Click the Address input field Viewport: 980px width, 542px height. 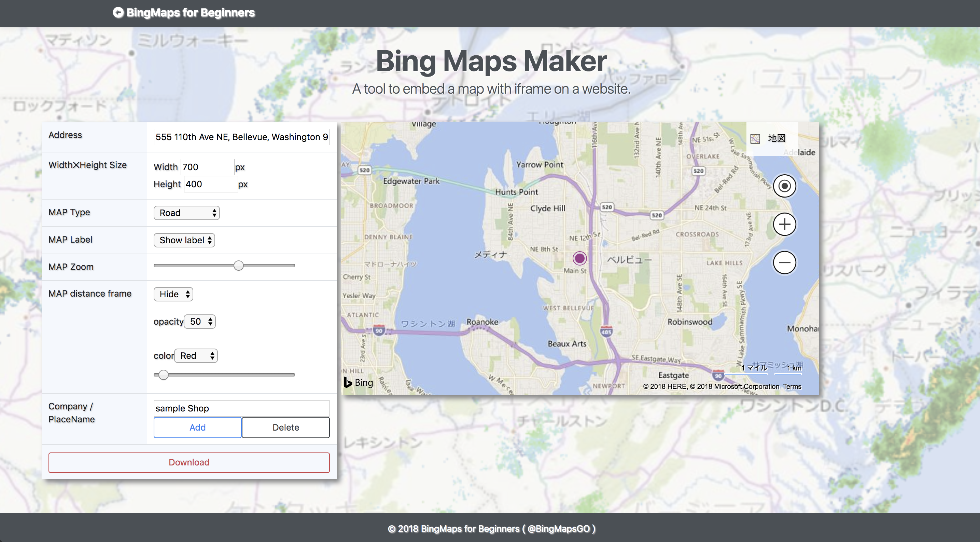coord(241,137)
